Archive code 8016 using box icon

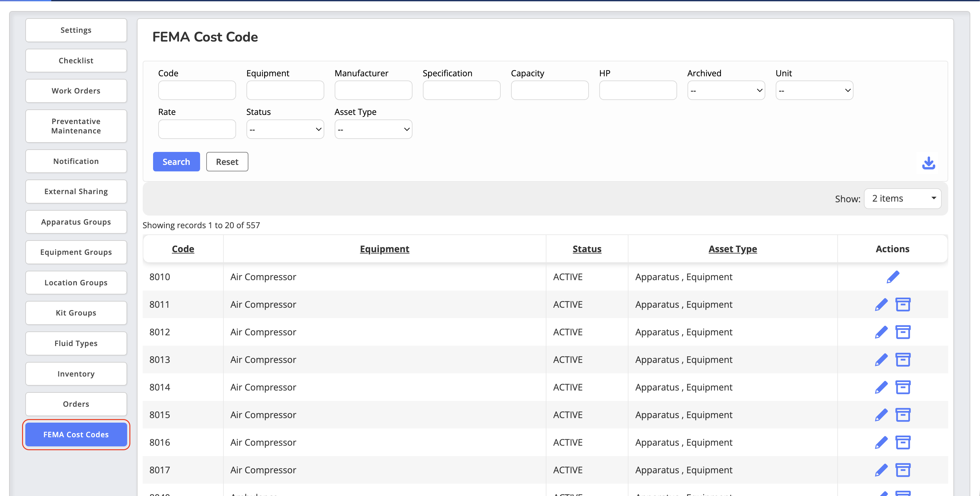pyautogui.click(x=903, y=443)
